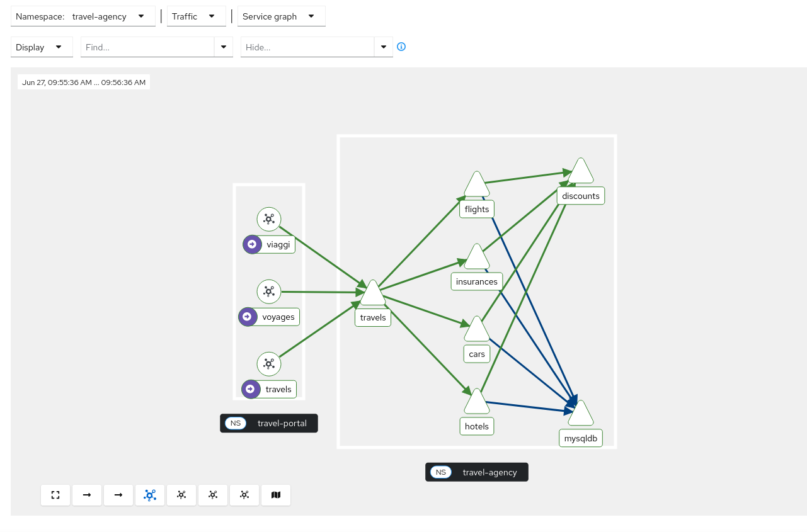The image size is (807, 532).
Task: Click the travel-portal namespace badge
Action: point(269,423)
